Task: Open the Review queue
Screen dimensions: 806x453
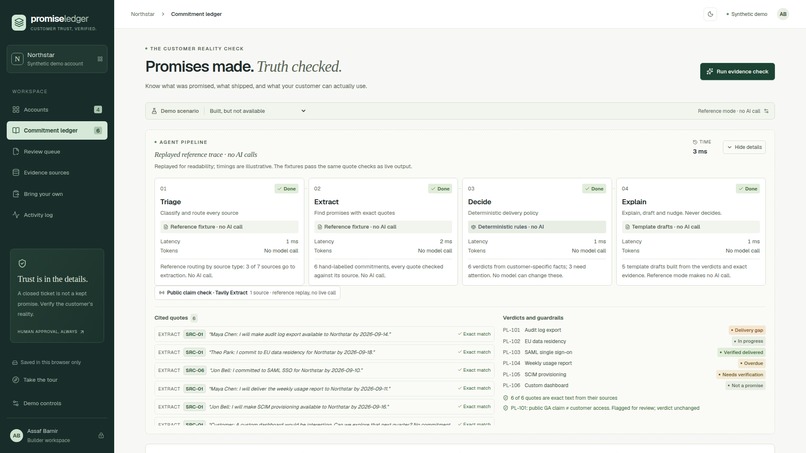Action: coord(57,152)
